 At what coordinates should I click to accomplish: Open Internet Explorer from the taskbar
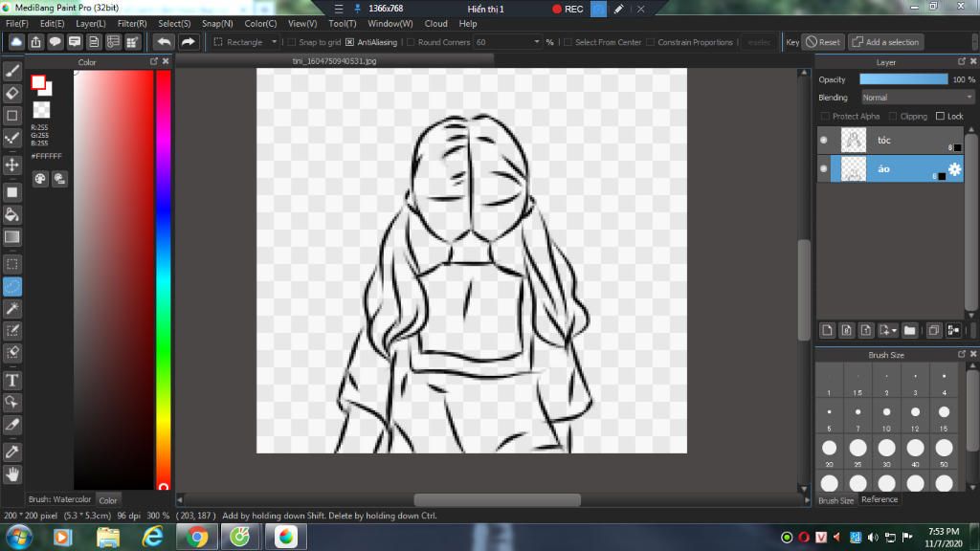pyautogui.click(x=152, y=538)
